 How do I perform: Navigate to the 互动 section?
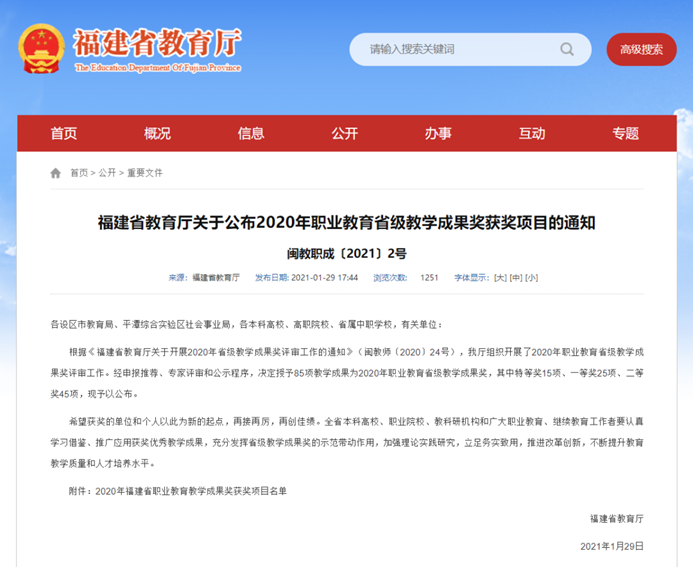pos(532,133)
